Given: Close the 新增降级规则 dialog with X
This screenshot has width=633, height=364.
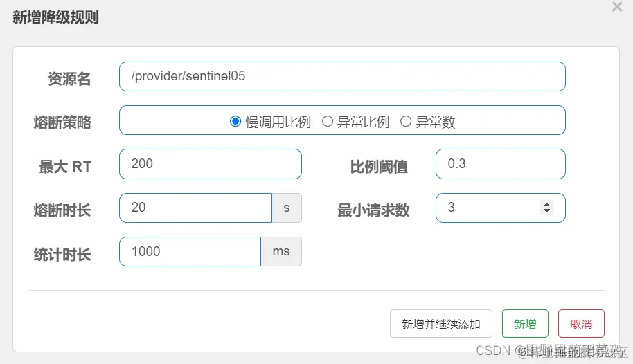Looking at the screenshot, I should [x=617, y=7].
